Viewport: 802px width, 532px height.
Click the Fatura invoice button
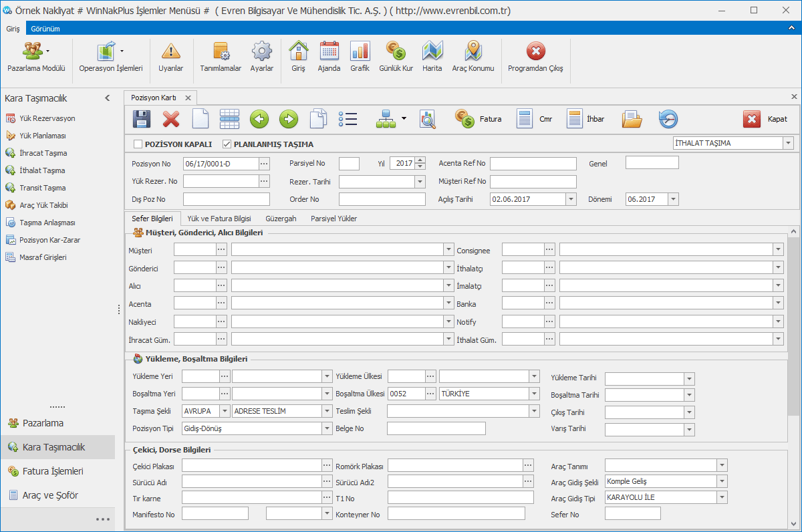(479, 119)
